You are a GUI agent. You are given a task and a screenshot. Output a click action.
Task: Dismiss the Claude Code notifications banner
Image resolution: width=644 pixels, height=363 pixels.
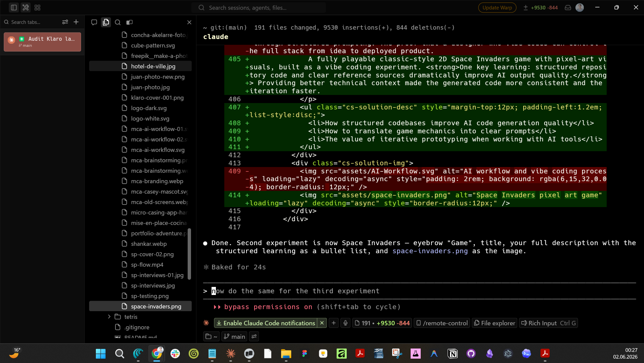click(x=322, y=323)
